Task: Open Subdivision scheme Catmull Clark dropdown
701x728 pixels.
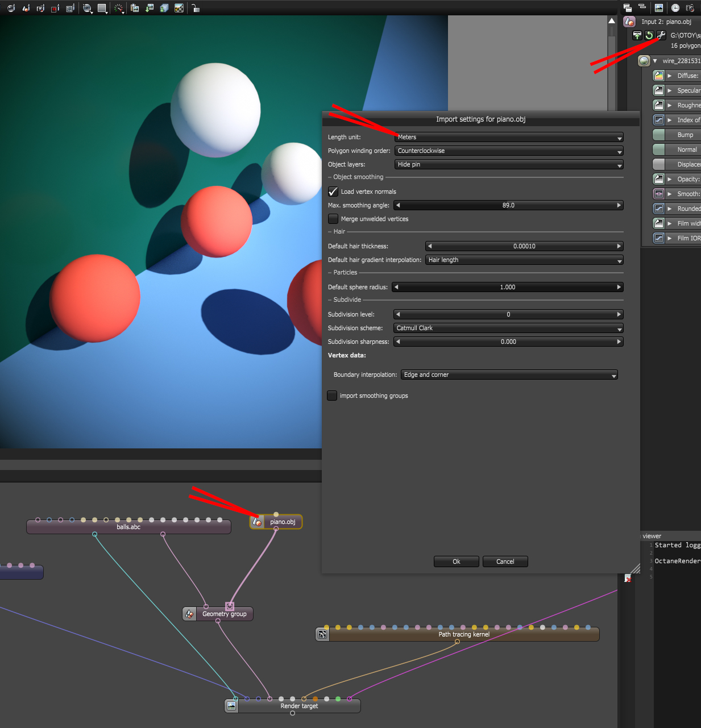Action: (508, 328)
